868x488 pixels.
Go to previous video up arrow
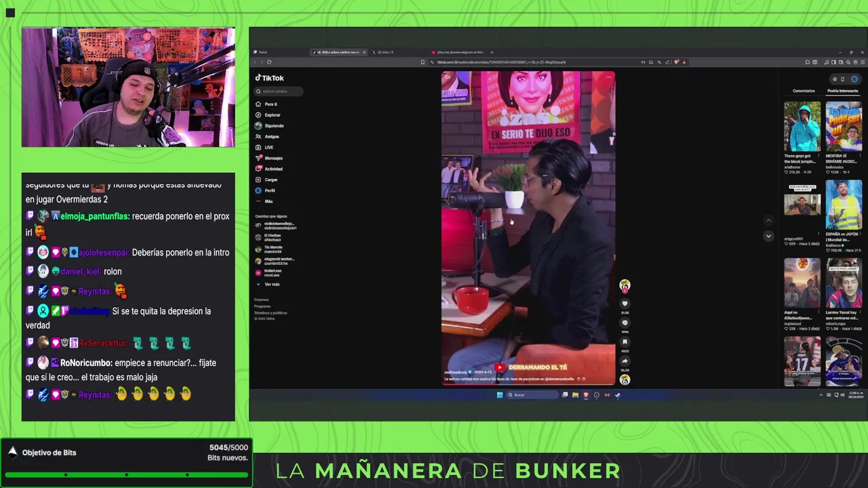pyautogui.click(x=768, y=221)
